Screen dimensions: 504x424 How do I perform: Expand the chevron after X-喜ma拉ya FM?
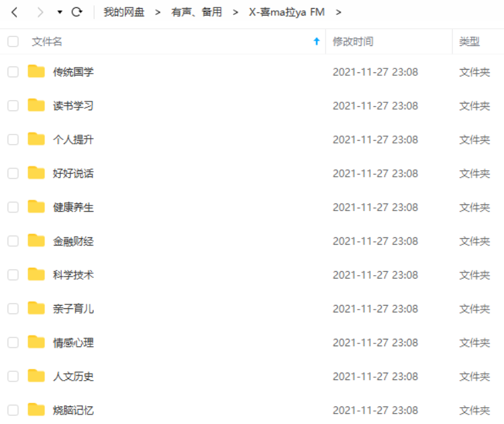click(338, 13)
